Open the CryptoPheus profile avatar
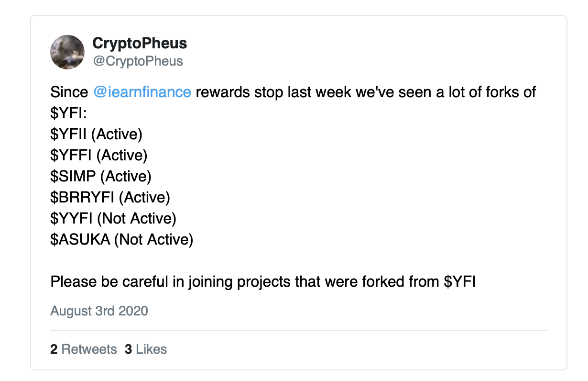Screen dimensions: 588x381 (x=67, y=52)
